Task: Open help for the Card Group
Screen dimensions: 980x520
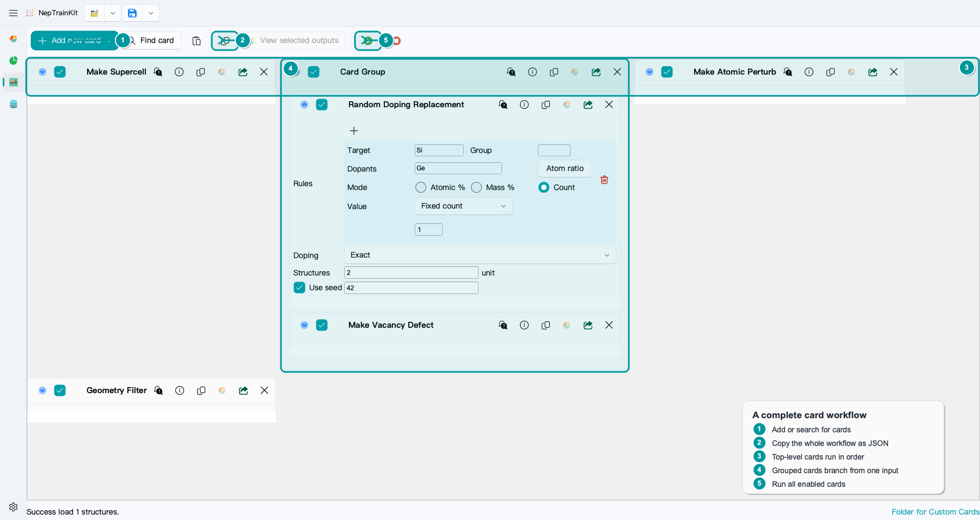Action: click(x=511, y=72)
